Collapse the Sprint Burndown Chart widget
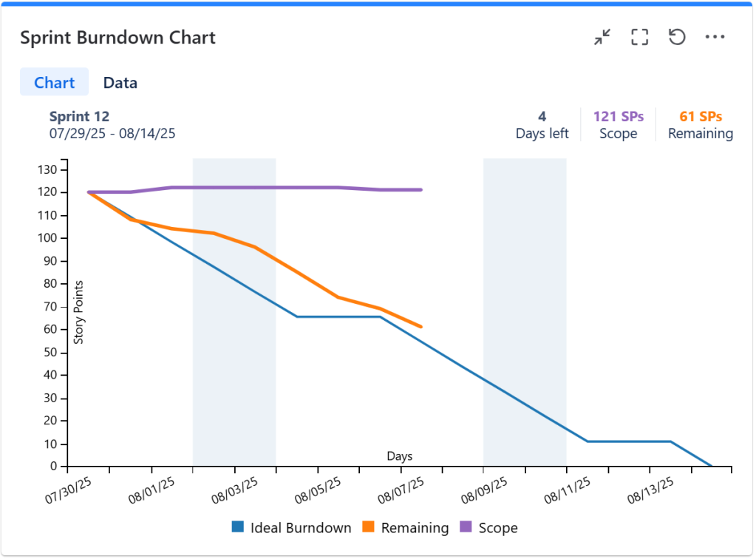The width and height of the screenshot is (756, 559). point(603,37)
